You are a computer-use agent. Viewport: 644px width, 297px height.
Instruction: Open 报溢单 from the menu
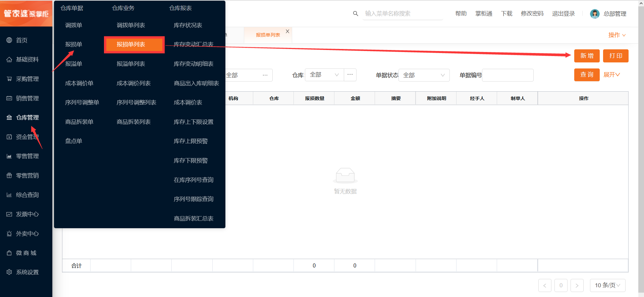click(x=74, y=64)
